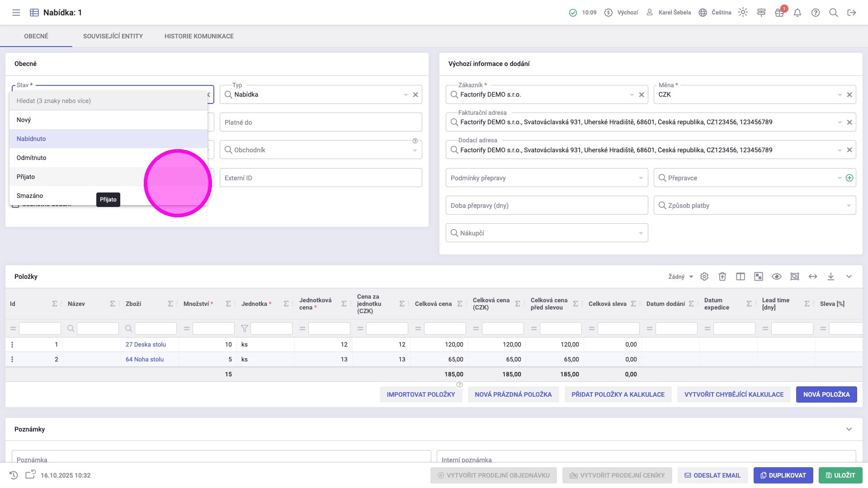Clear the Měna CZK field
The image size is (868, 488).
(x=849, y=95)
